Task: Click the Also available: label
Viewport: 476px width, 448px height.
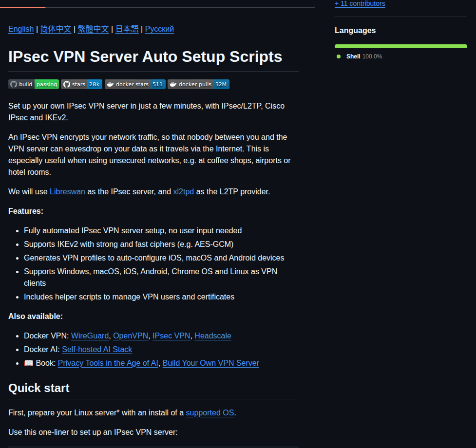Action: pos(36,317)
